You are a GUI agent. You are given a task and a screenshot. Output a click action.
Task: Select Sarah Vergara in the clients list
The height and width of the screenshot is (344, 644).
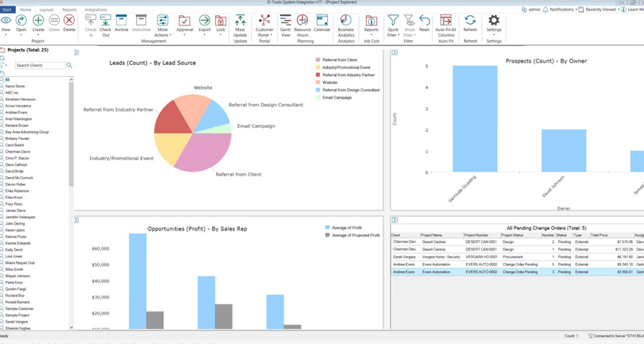(x=17, y=321)
